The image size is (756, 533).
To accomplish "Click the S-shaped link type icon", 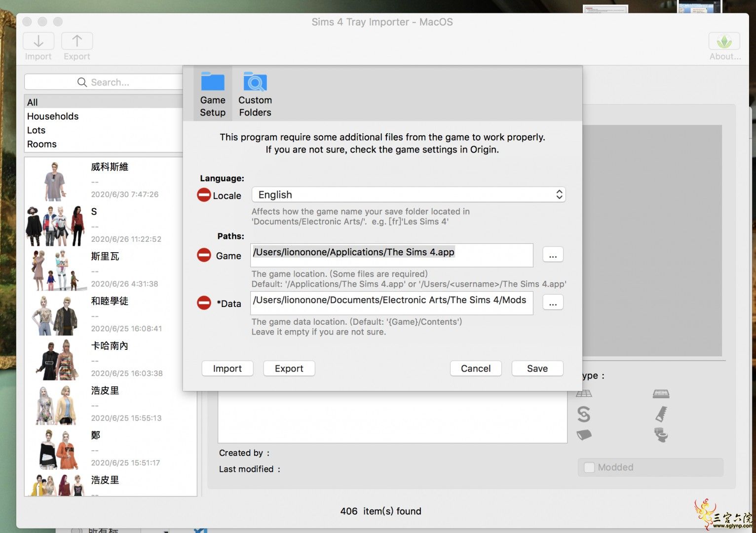I will pos(584,414).
